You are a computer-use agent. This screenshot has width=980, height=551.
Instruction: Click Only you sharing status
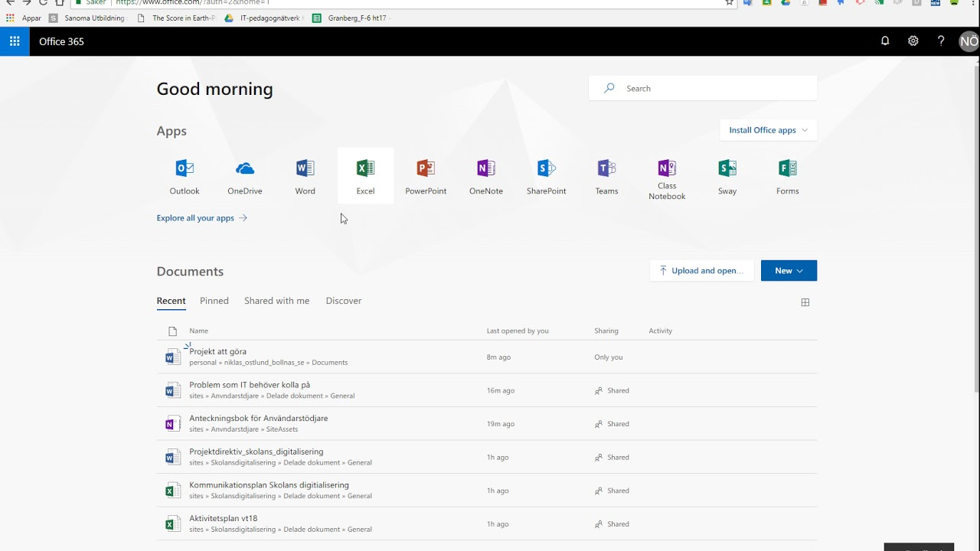pyautogui.click(x=609, y=357)
